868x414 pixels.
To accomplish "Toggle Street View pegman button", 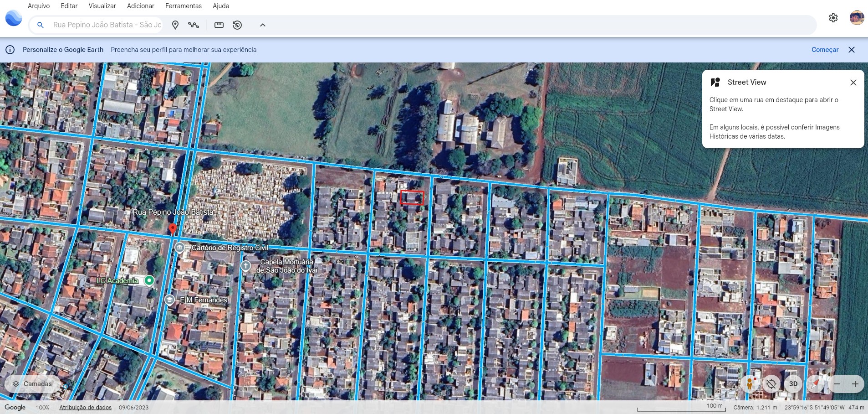I will tap(750, 384).
